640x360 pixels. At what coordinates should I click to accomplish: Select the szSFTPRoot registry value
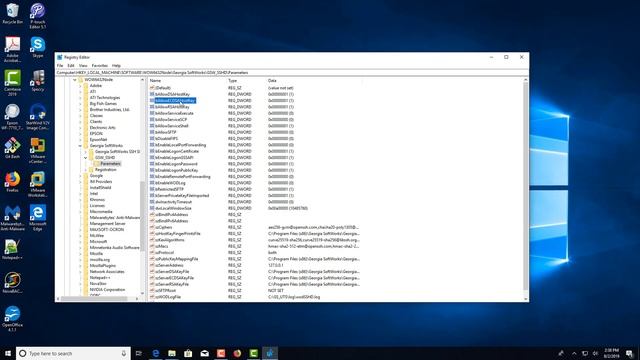[165, 291]
